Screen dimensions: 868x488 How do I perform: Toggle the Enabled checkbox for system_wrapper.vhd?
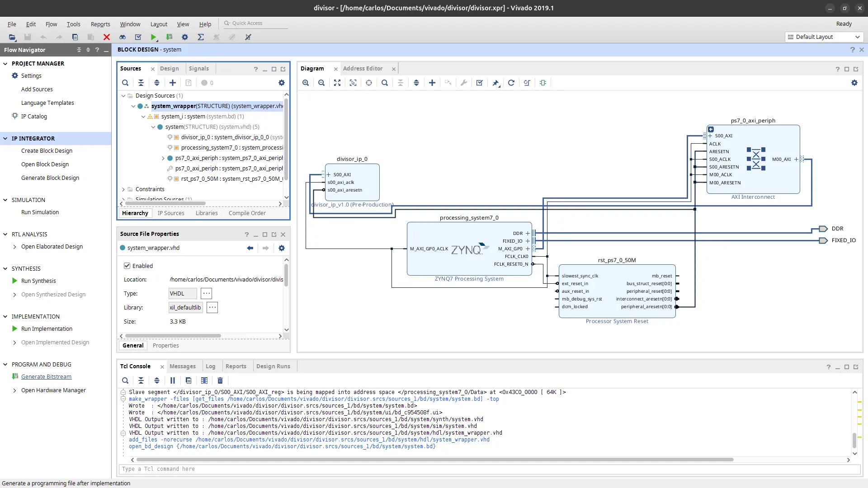pos(127,266)
